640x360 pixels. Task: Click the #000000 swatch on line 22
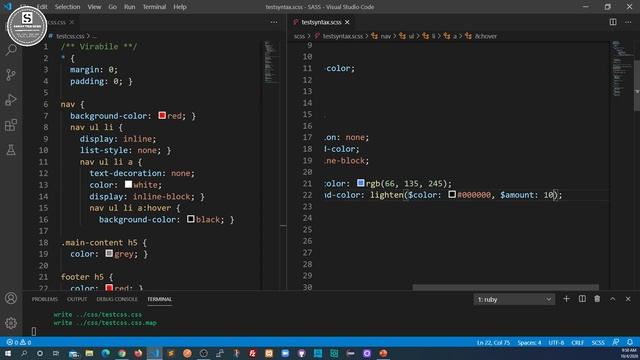(x=452, y=194)
